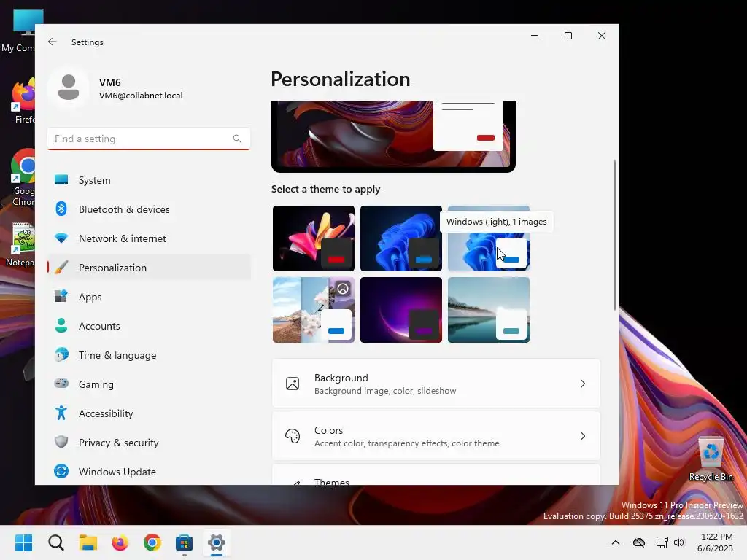This screenshot has width=747, height=560.
Task: Click the Settings gear in taskbar
Action: coord(216,542)
